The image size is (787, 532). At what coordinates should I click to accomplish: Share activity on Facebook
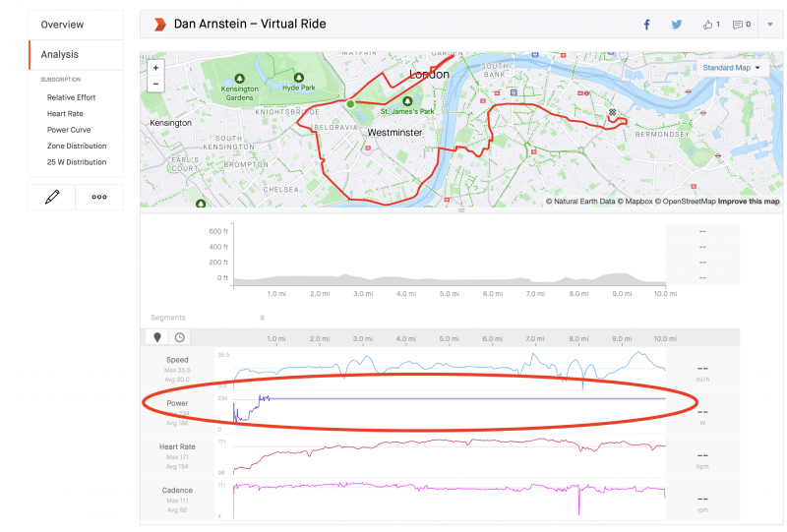[x=646, y=24]
